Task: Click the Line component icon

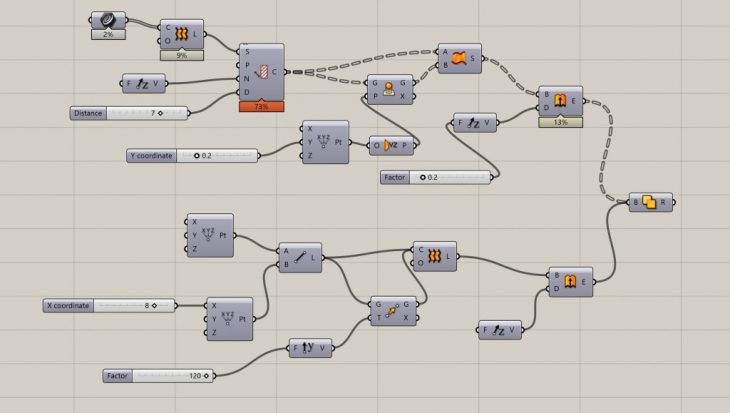Action: 304,256
